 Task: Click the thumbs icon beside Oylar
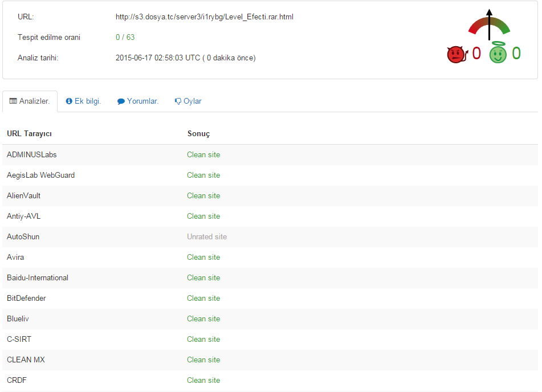pyautogui.click(x=178, y=101)
